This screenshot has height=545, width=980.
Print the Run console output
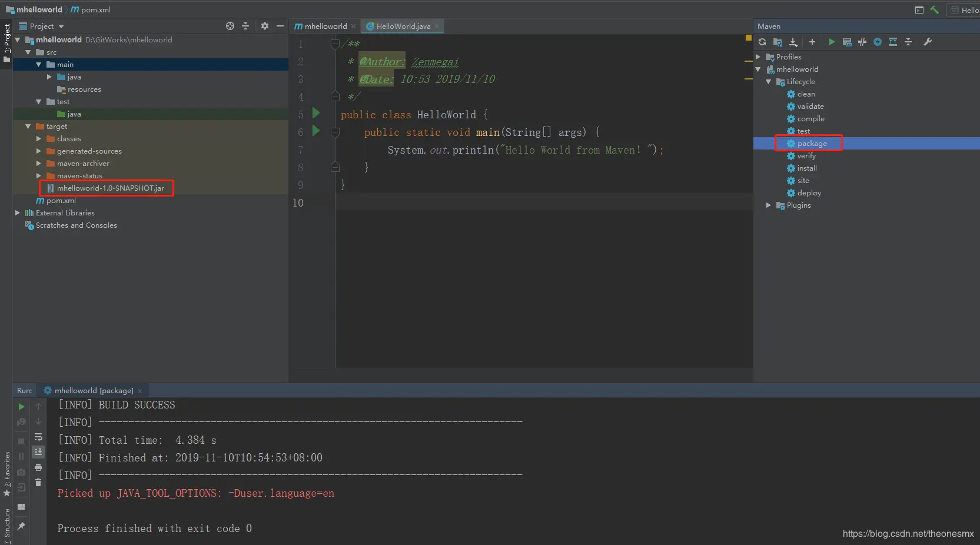[x=38, y=467]
